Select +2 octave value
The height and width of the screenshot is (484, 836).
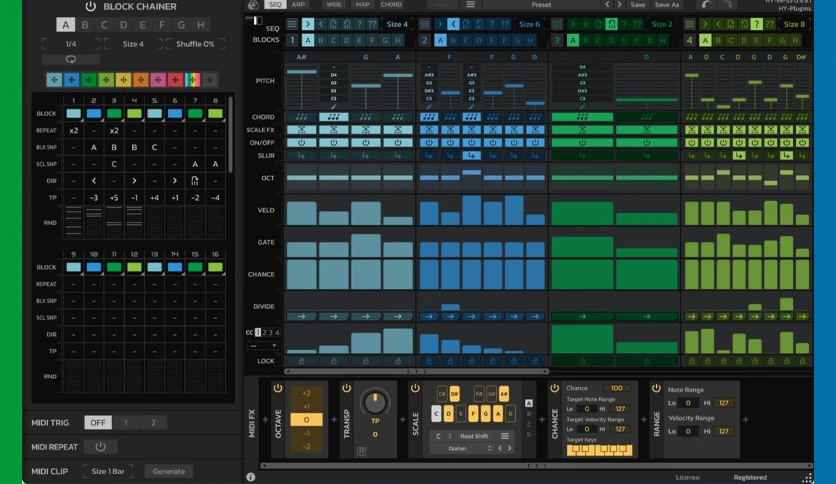coord(306,393)
